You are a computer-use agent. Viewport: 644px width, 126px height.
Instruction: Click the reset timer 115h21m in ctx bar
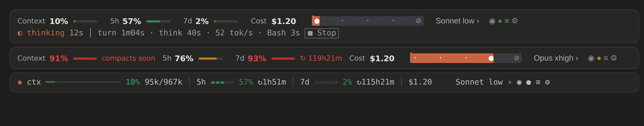coord(375,82)
